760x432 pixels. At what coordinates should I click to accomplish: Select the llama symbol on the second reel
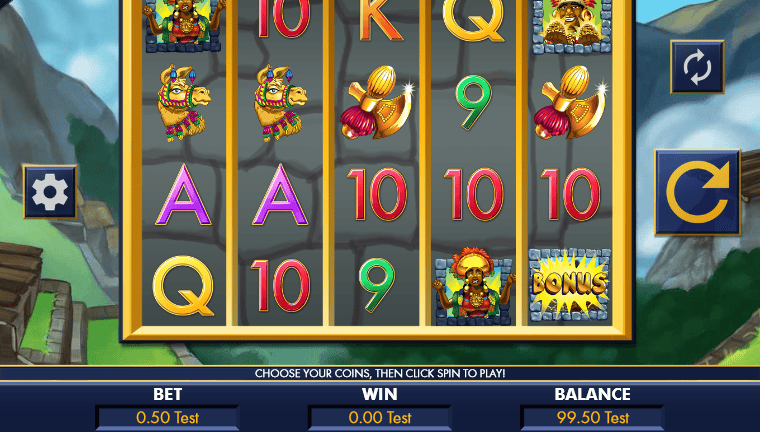click(x=280, y=103)
